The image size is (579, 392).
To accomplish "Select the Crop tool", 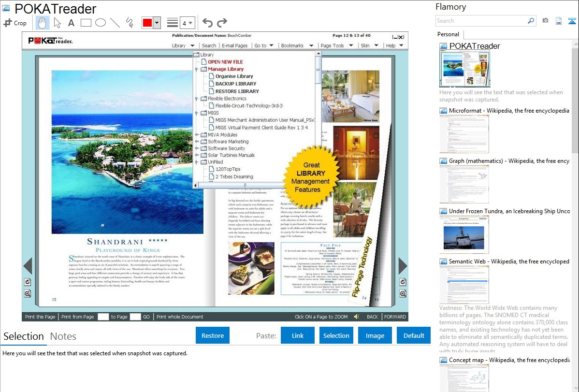I will point(15,23).
